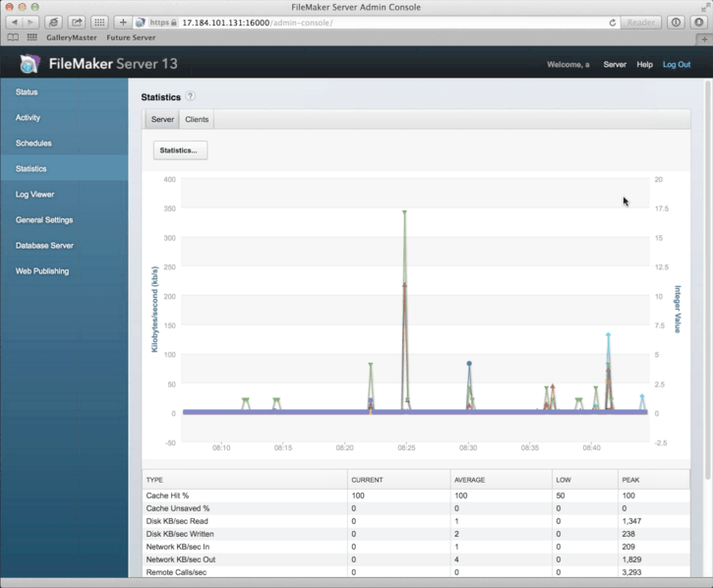This screenshot has width=713, height=588.
Task: Open the Top Sites grid icon
Action: 99,23
